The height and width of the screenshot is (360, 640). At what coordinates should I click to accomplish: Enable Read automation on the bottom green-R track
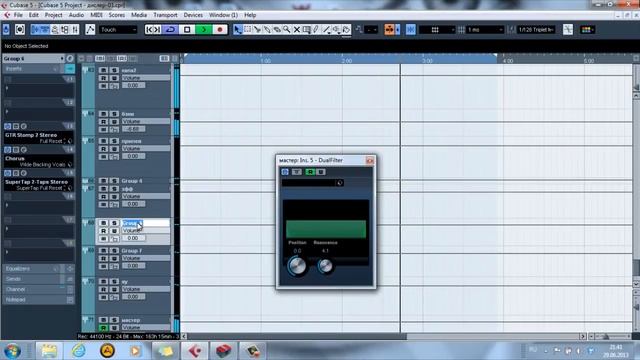(x=104, y=328)
